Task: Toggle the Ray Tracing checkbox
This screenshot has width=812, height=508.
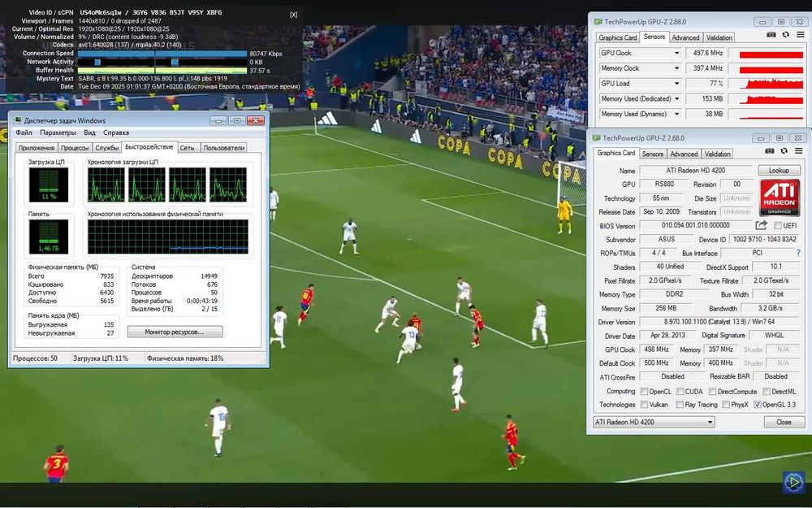Action: [x=680, y=404]
